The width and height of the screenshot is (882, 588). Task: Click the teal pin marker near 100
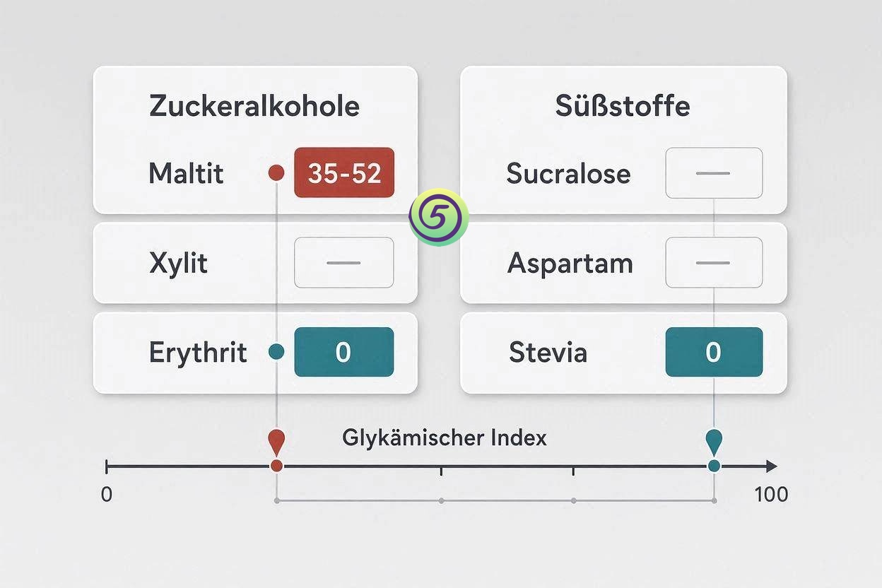point(714,442)
